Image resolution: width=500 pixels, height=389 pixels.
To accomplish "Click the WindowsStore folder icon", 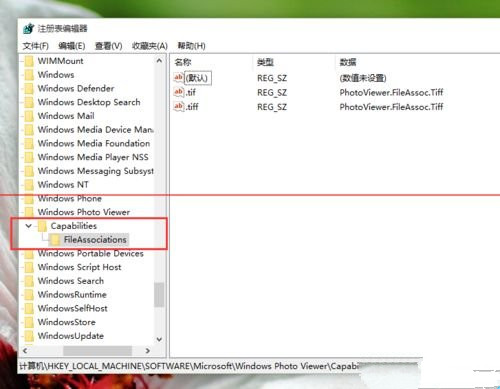I will pos(29,322).
